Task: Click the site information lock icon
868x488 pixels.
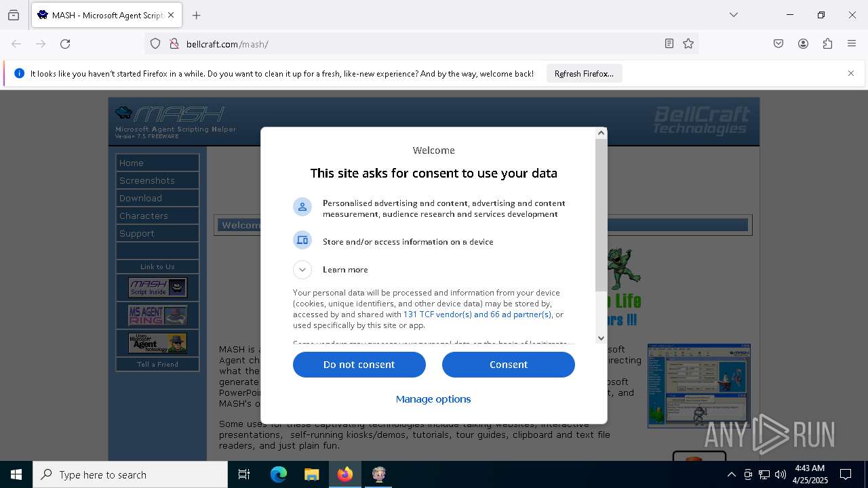Action: pos(174,44)
